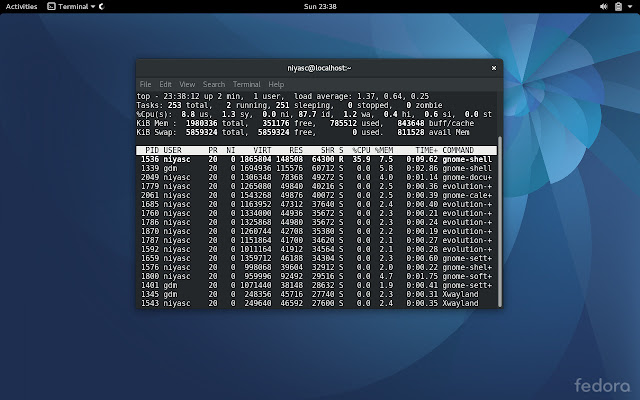Click the %MEM column header
This screenshot has height=400, width=640.
coord(384,150)
